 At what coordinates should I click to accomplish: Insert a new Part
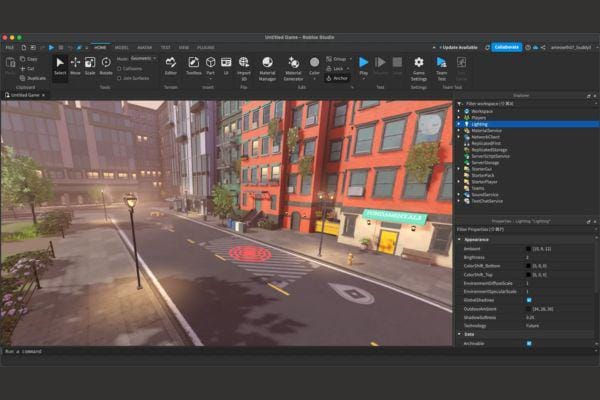[x=210, y=65]
